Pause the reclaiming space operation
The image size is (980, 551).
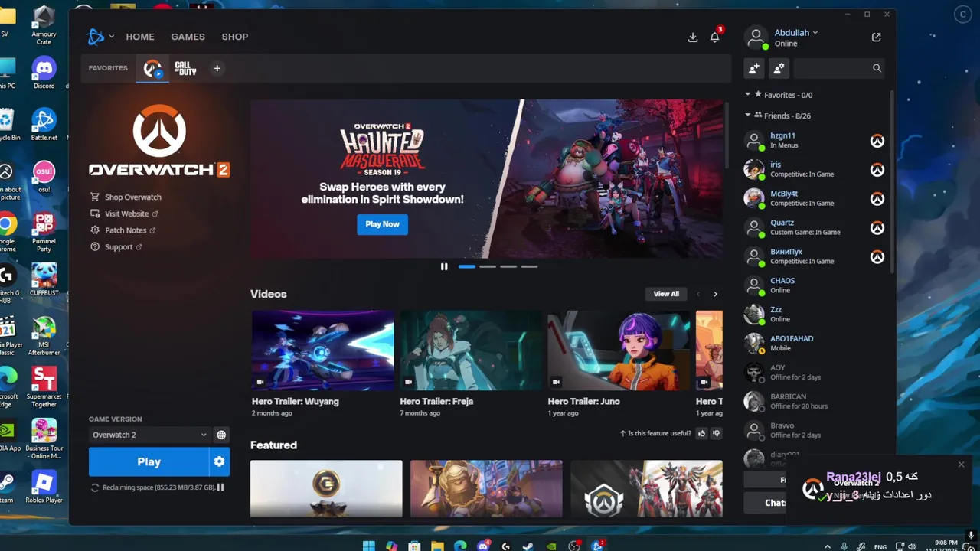220,487
